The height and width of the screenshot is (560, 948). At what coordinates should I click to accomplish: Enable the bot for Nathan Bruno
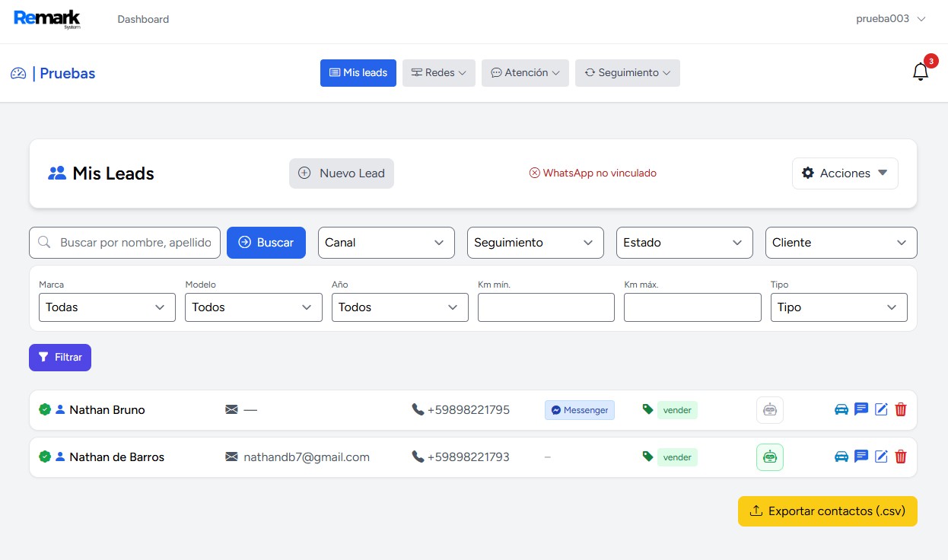769,409
